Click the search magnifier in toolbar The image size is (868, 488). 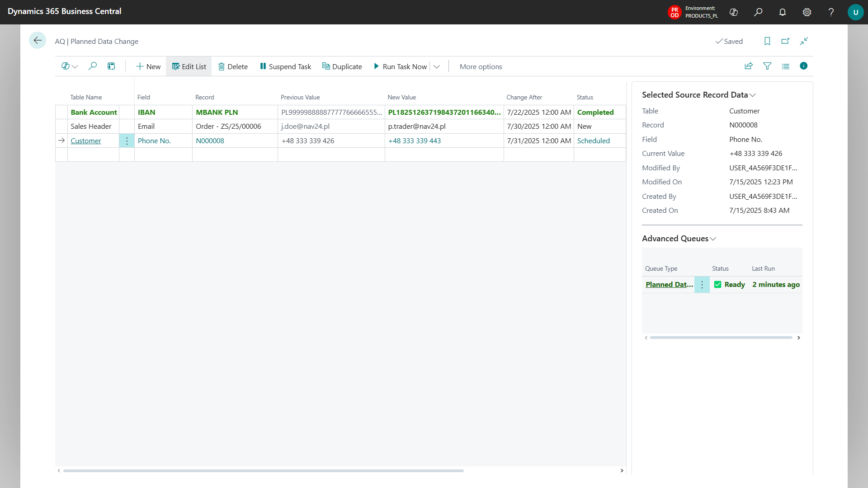(93, 66)
